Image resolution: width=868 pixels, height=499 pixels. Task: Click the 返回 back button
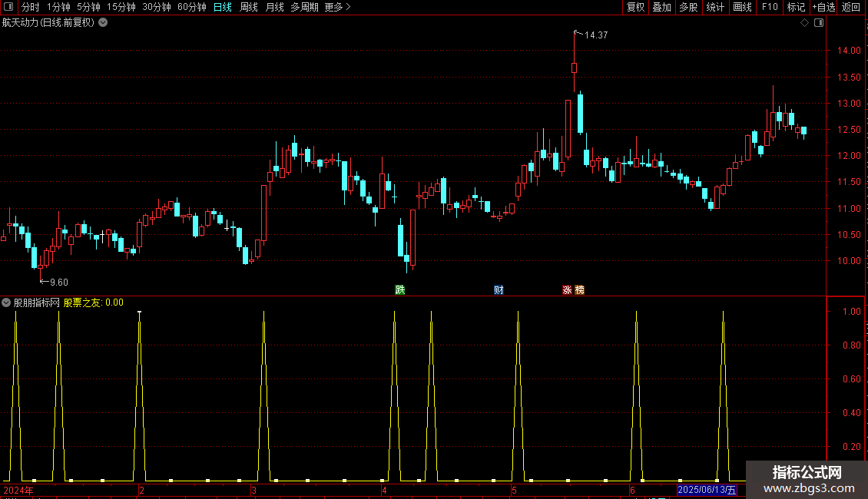(851, 7)
